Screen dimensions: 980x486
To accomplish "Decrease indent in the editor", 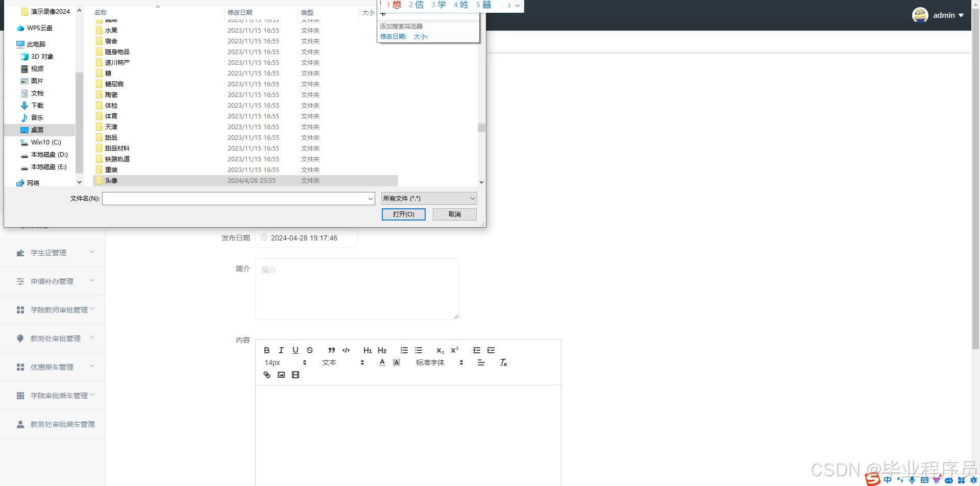I will coord(477,350).
